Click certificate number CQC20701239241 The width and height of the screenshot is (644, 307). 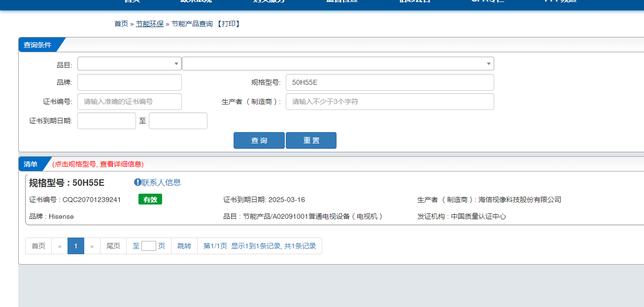92,200
